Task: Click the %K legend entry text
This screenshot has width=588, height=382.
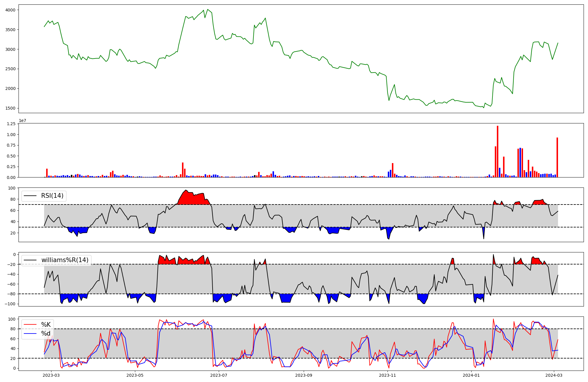Action: click(x=46, y=325)
